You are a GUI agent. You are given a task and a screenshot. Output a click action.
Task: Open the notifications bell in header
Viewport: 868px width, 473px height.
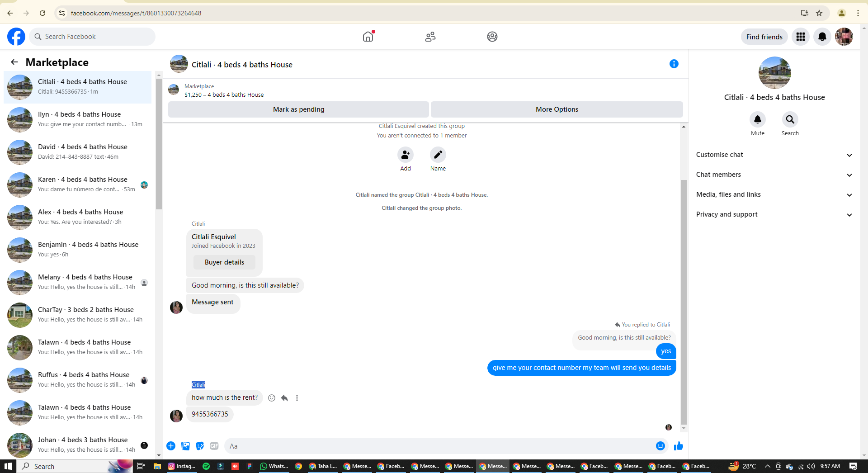tap(822, 37)
